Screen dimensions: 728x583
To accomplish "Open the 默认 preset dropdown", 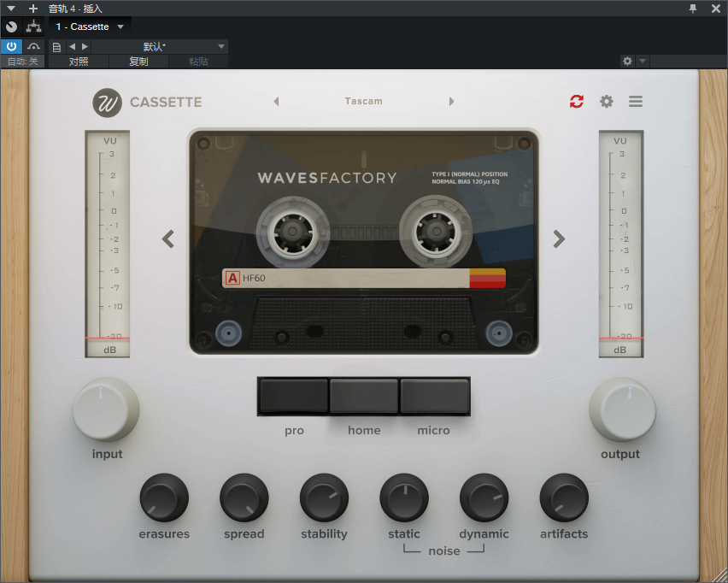I will click(160, 46).
